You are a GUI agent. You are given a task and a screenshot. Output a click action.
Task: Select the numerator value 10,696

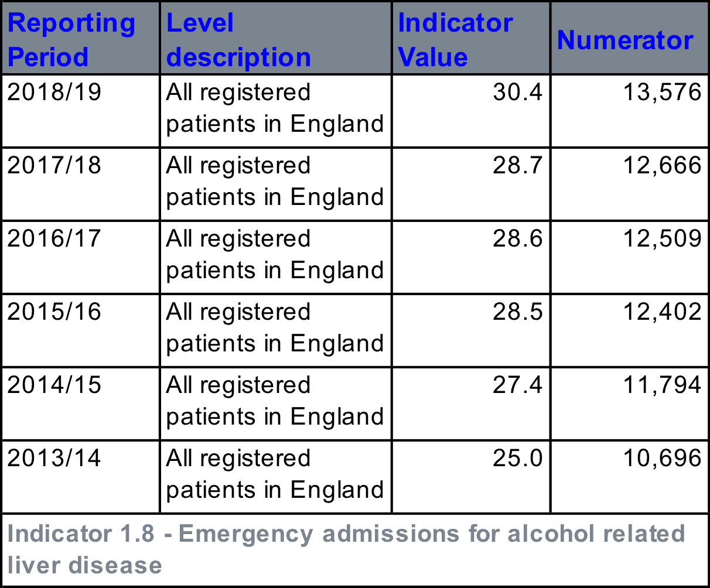coord(662,459)
